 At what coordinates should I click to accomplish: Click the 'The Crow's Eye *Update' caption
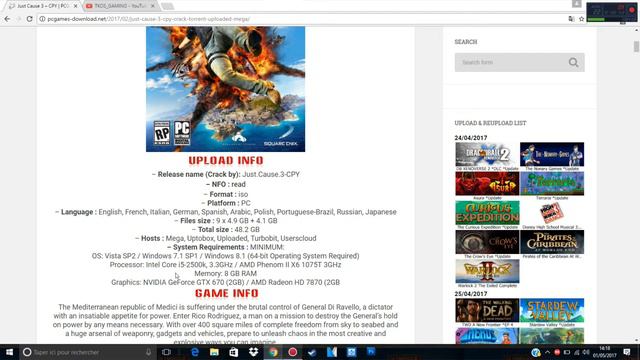tap(487, 256)
